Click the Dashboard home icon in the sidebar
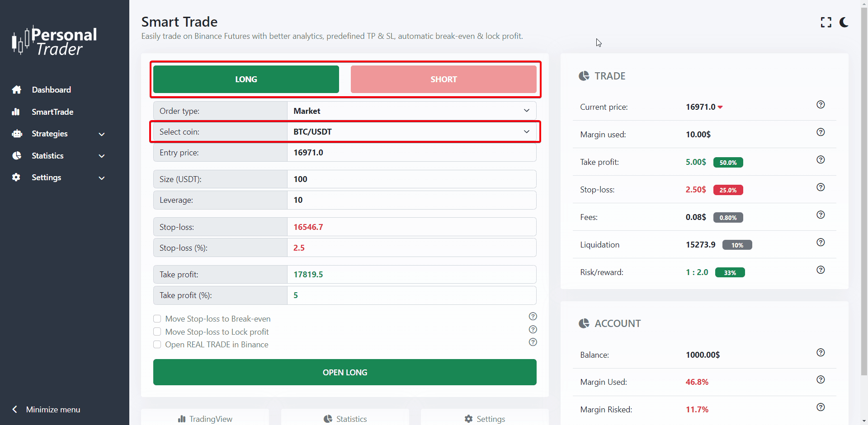The image size is (868, 425). [17, 90]
